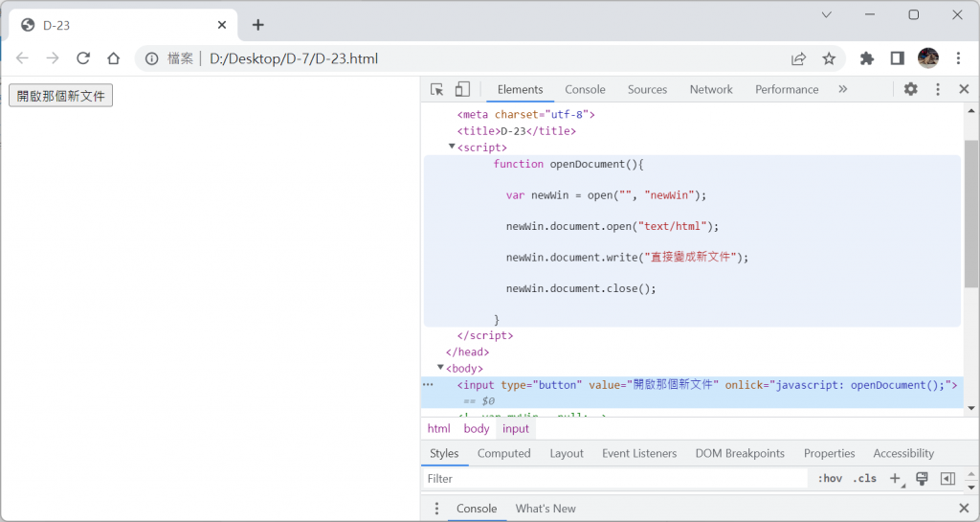Image resolution: width=980 pixels, height=522 pixels.
Task: Click the newWin.document.close() code line
Action: coord(581,288)
